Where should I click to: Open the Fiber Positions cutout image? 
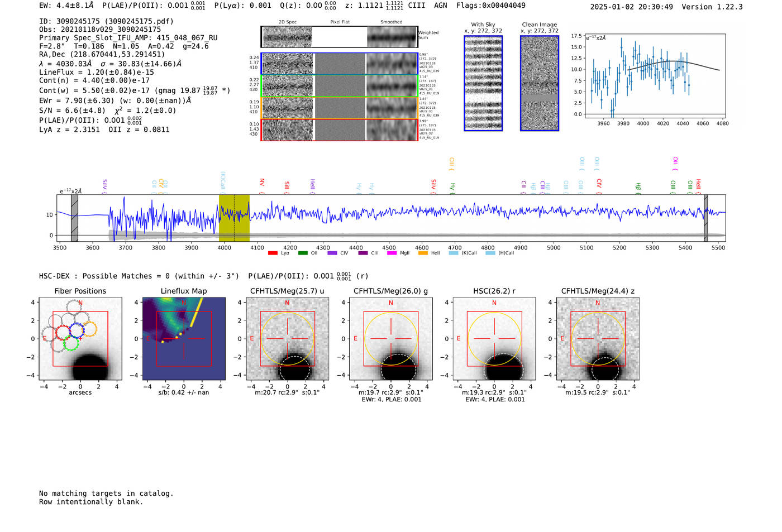click(80, 339)
